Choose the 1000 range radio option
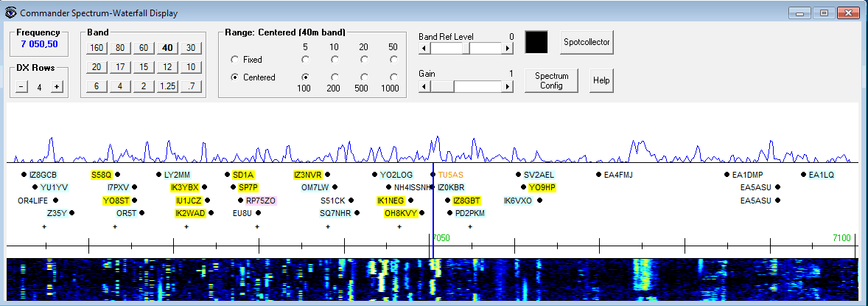868x306 pixels. (x=393, y=77)
